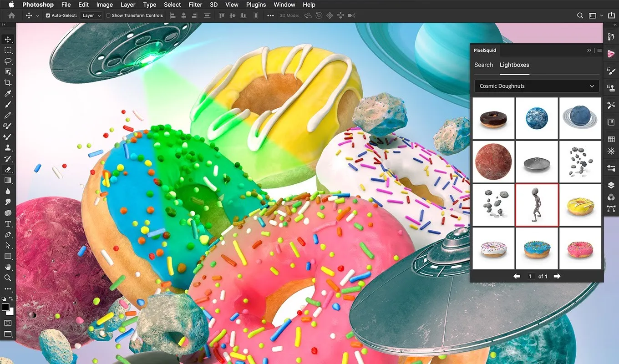
Task: Select the Zoom magnifier tool
Action: point(8,278)
